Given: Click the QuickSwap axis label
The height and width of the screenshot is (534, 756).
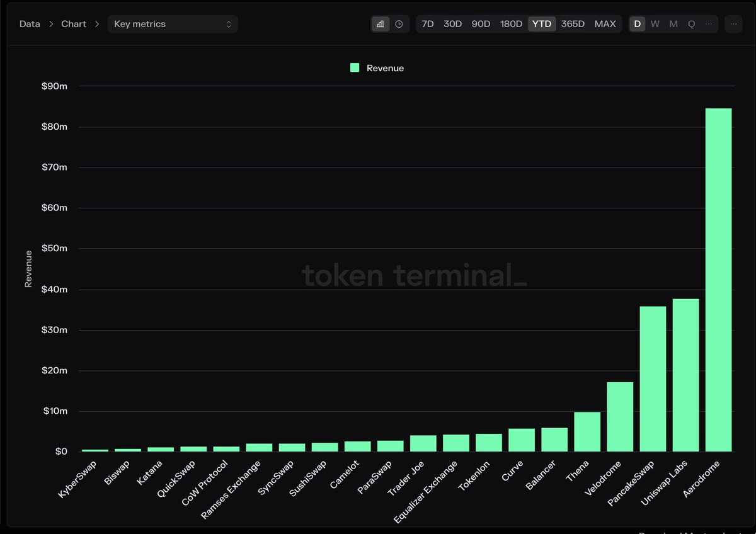Looking at the screenshot, I should click(x=177, y=479).
